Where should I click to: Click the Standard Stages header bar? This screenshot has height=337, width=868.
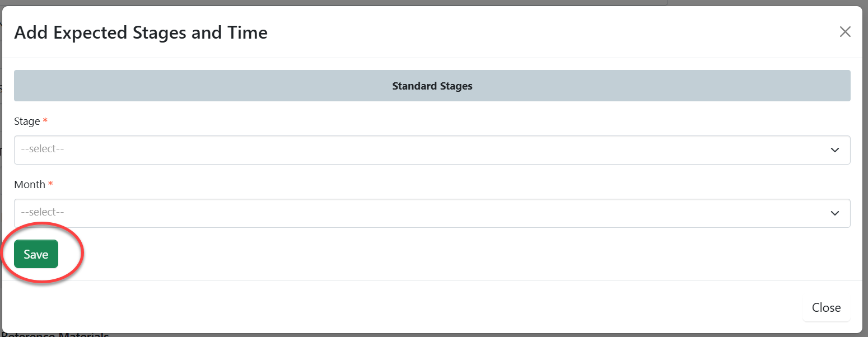224,86
